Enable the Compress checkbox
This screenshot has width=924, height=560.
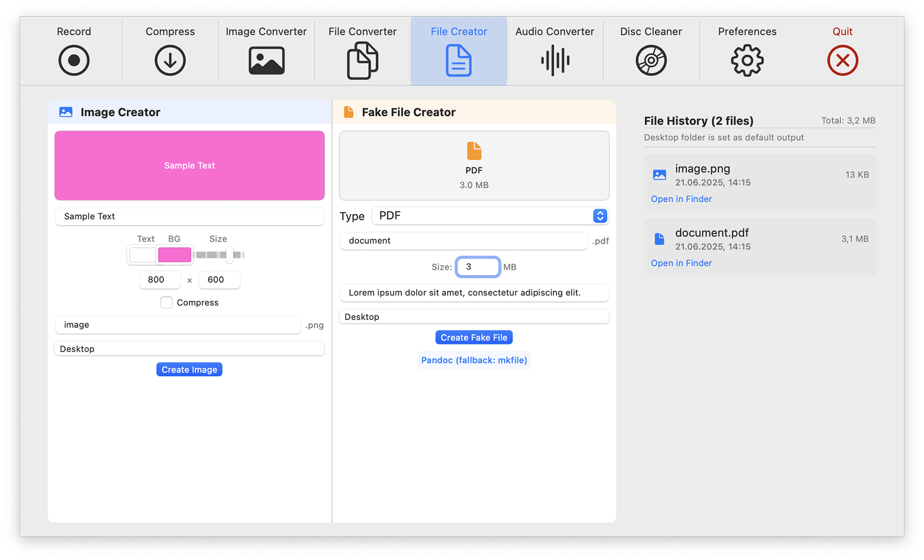click(x=166, y=302)
